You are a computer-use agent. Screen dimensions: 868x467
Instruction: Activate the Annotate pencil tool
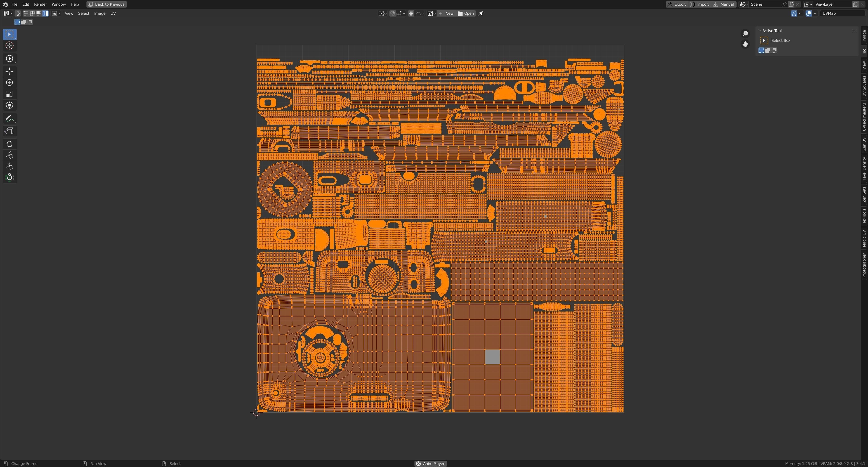[9, 118]
